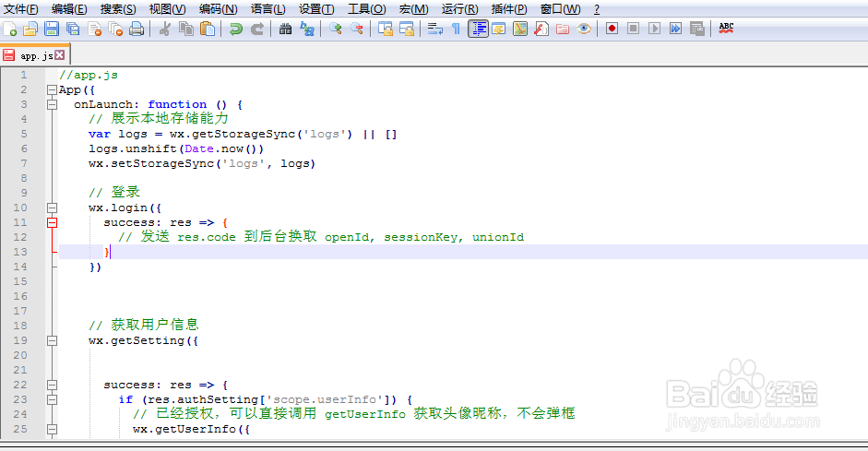The width and height of the screenshot is (868, 451).
Task: Toggle file monitoring eye icon
Action: pyautogui.click(x=584, y=29)
